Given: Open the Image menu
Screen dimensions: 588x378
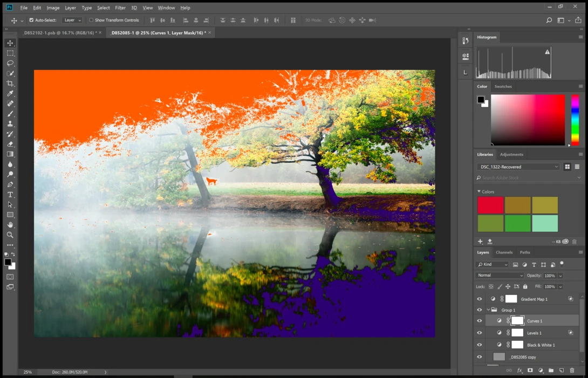Looking at the screenshot, I should tap(53, 8).
